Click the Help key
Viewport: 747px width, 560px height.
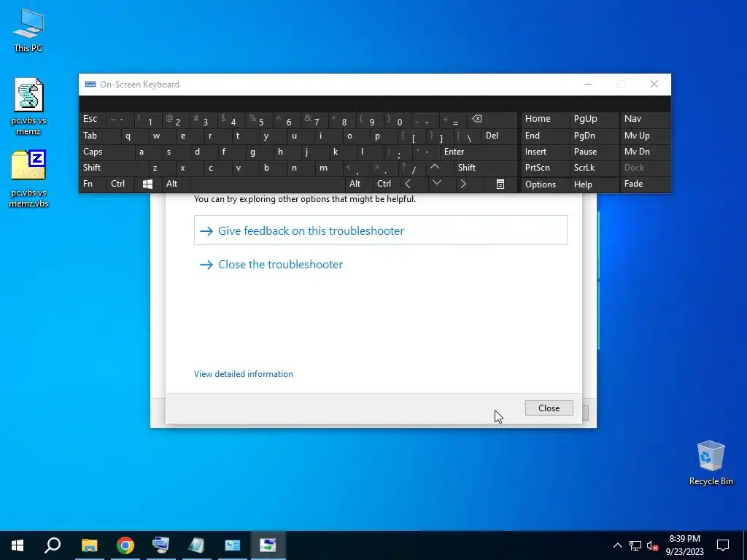click(x=594, y=184)
